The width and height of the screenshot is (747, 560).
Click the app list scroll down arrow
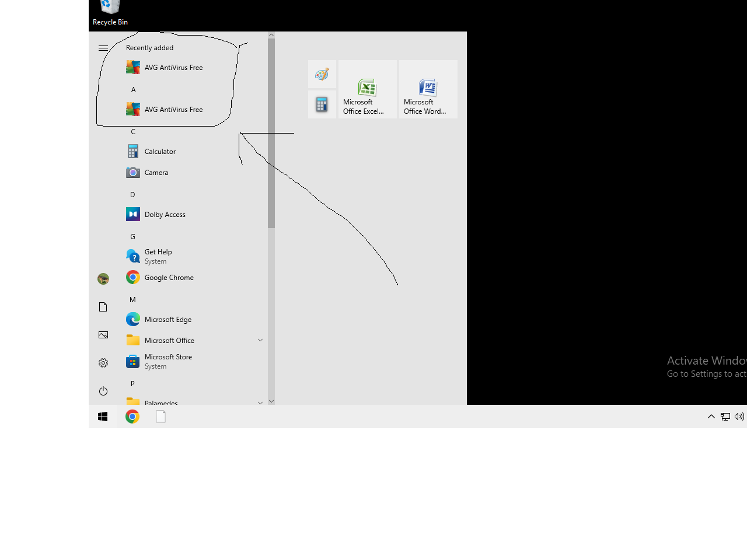(271, 401)
